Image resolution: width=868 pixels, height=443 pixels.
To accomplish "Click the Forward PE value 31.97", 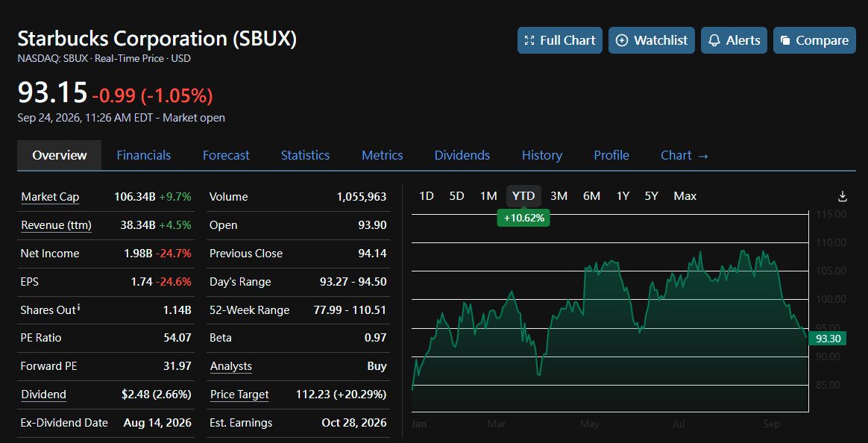I will (177, 366).
